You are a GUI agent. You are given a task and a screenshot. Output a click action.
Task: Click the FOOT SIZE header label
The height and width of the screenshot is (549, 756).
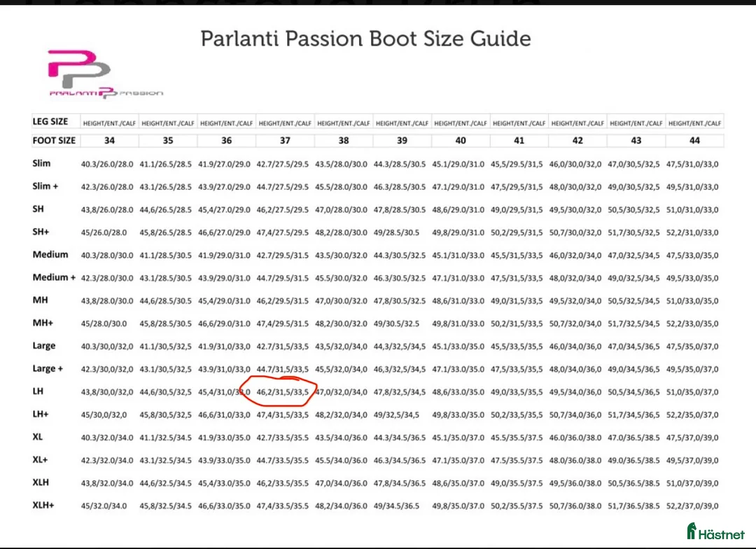pos(54,140)
